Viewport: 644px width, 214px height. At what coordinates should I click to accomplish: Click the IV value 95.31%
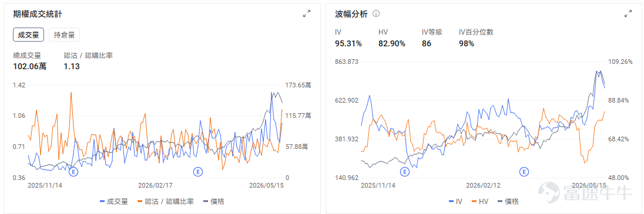[348, 43]
